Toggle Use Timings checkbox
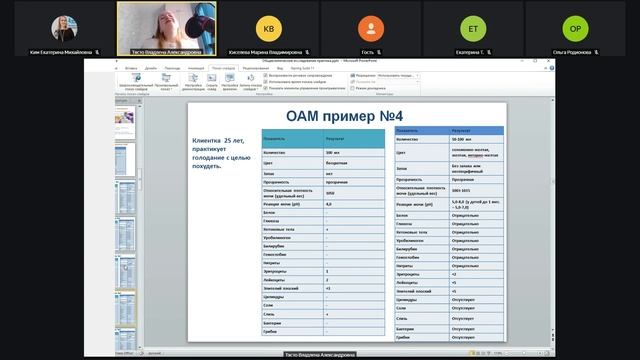The height and width of the screenshot is (360, 640). click(266, 82)
